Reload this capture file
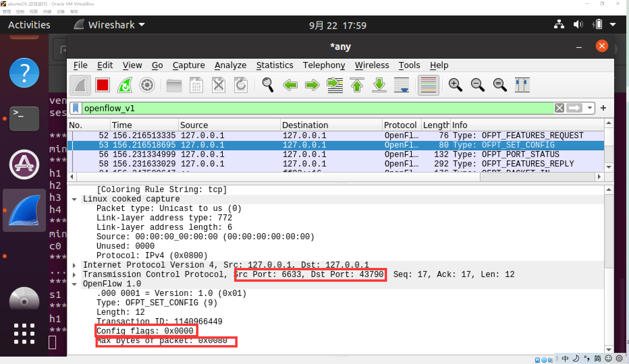The width and height of the screenshot is (629, 364). tap(241, 85)
